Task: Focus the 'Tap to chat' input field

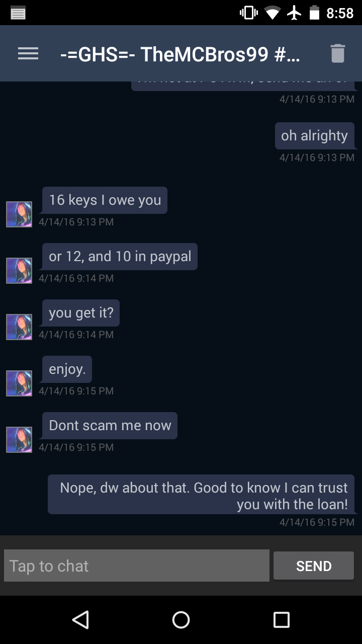Action: coord(137,566)
